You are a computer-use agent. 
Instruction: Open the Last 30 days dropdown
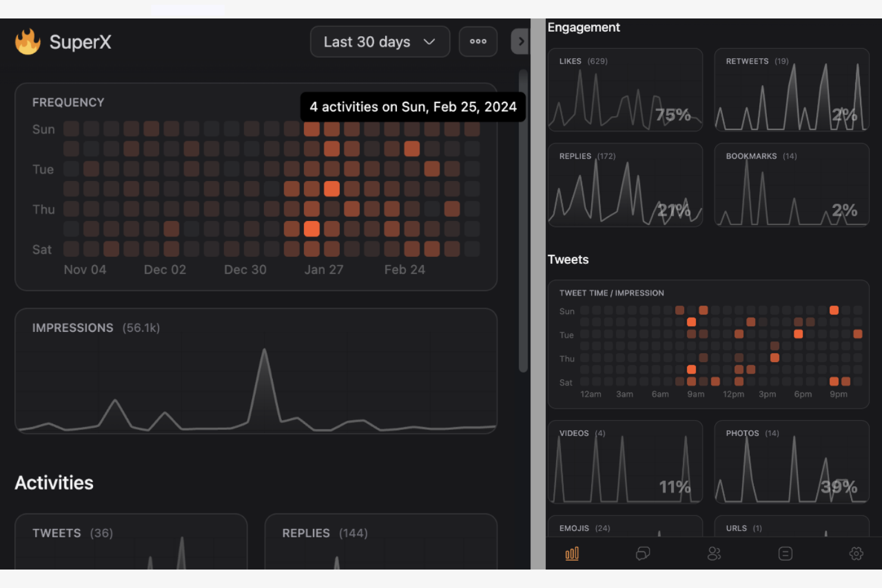click(x=380, y=42)
